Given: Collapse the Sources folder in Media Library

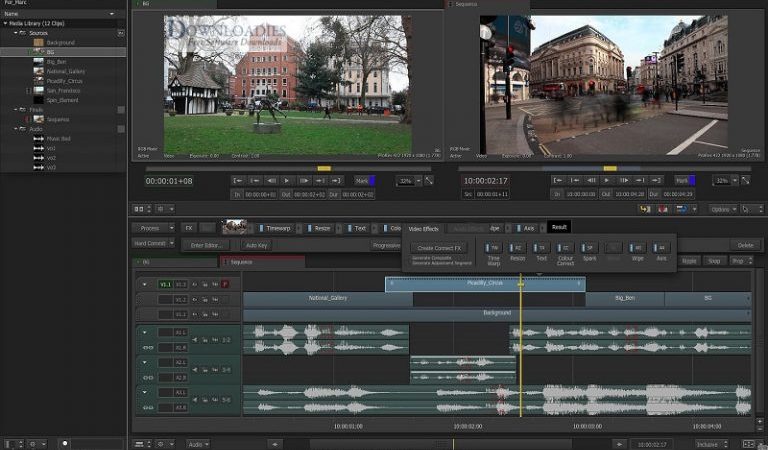Looking at the screenshot, I should (x=16, y=33).
